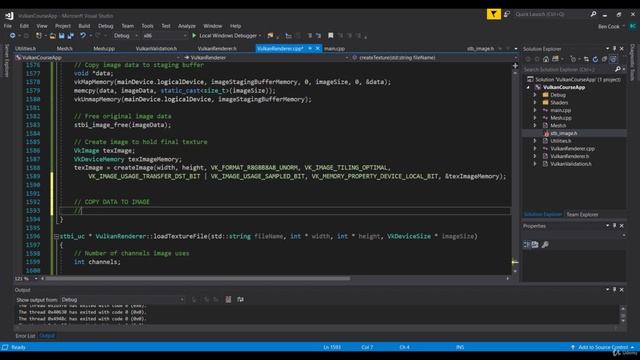The height and width of the screenshot is (360, 640).
Task: Open the VulkanCourseApp scope dropdown
Action: (x=97, y=58)
